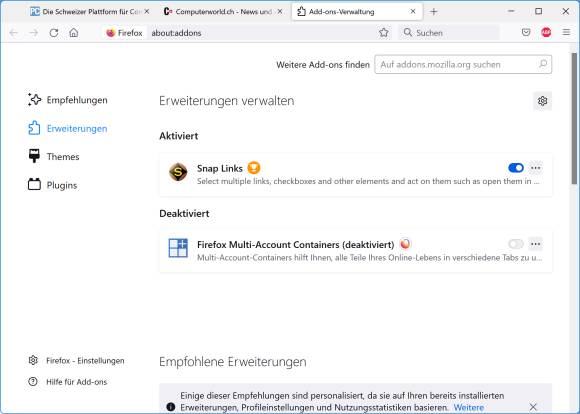Bookmark this page with the star icon
This screenshot has width=580, height=414.
(384, 33)
